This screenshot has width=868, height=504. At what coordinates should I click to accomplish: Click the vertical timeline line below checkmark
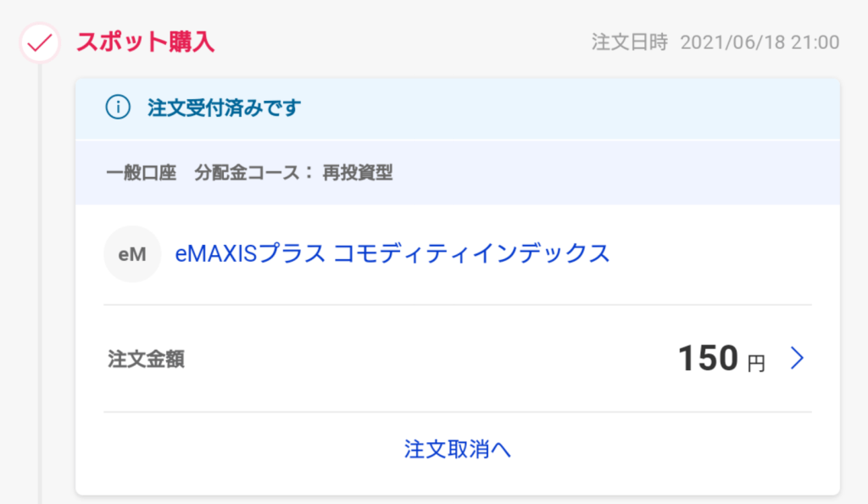40,254
